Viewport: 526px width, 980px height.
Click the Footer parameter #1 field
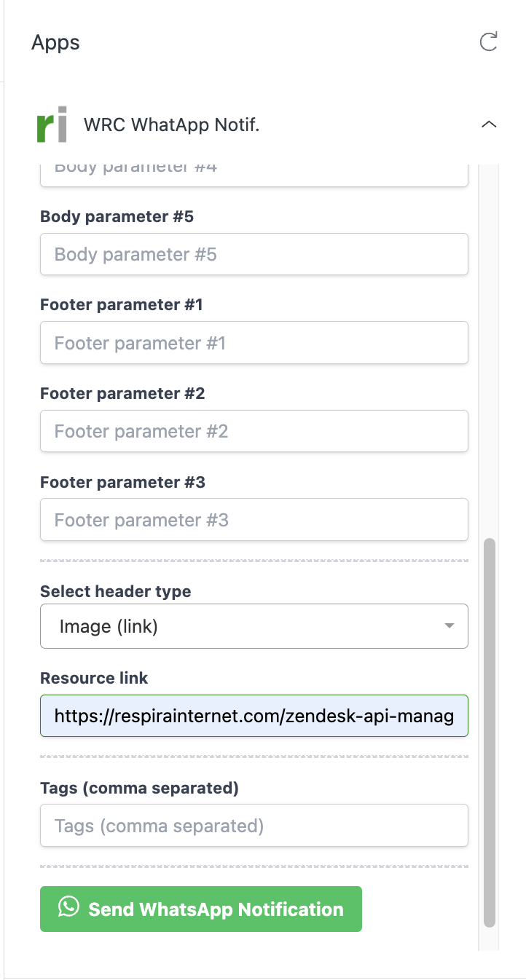254,342
